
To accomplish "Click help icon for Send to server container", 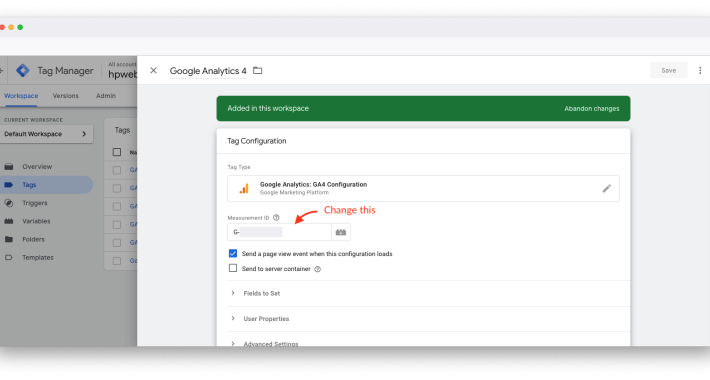I will 317,269.
